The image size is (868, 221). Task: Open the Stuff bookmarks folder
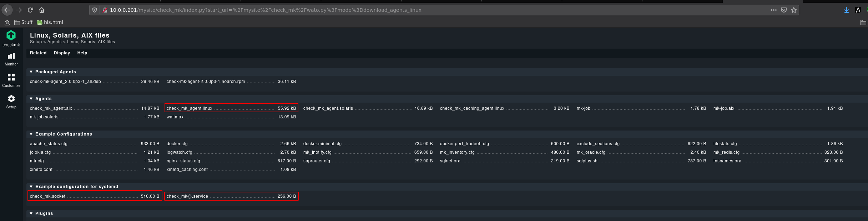click(x=23, y=22)
